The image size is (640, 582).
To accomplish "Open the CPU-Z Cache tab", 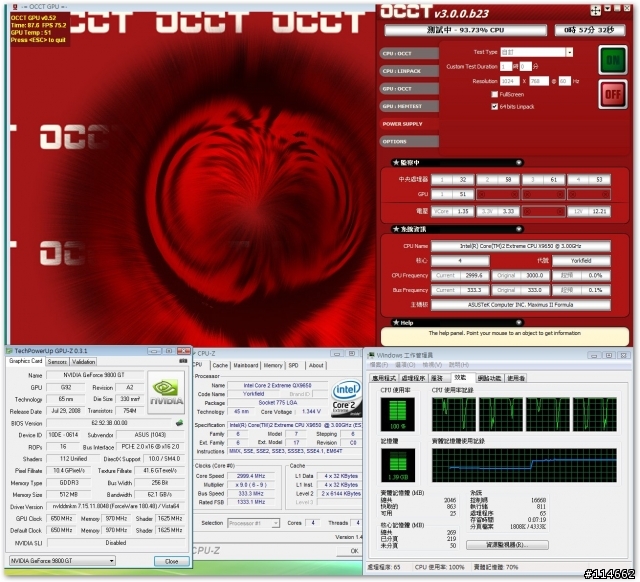I will 220,365.
